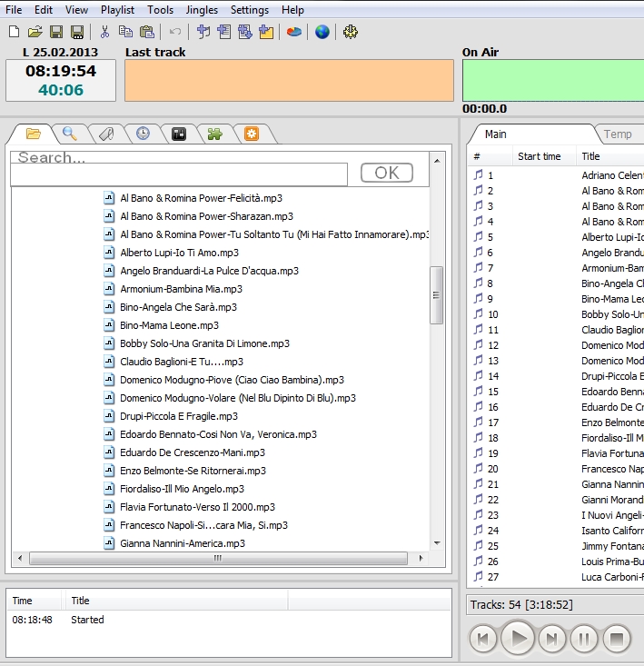Click the Started log entry

pos(87,620)
